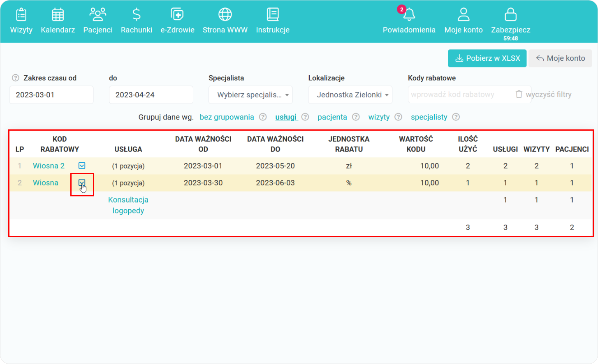Click the trash icon to clear filters
598x364 pixels.
coord(519,94)
